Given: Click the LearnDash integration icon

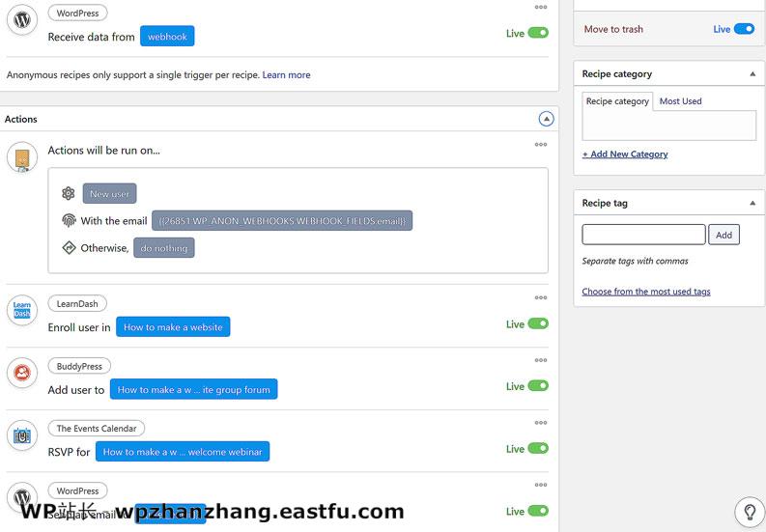Looking at the screenshot, I should [x=22, y=310].
